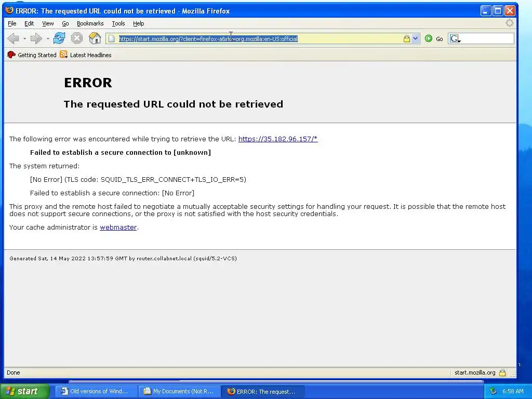Image resolution: width=532 pixels, height=399 pixels.
Task: Open the Forward history dropdown arrow
Action: [x=47, y=38]
